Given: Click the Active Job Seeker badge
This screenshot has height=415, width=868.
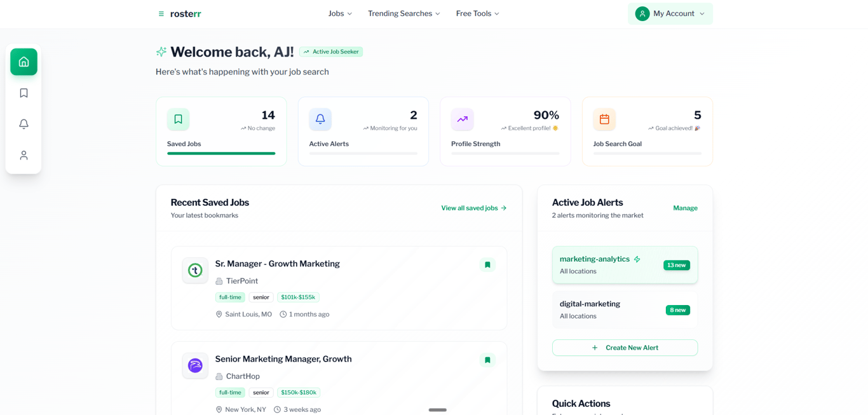Looking at the screenshot, I should [331, 51].
